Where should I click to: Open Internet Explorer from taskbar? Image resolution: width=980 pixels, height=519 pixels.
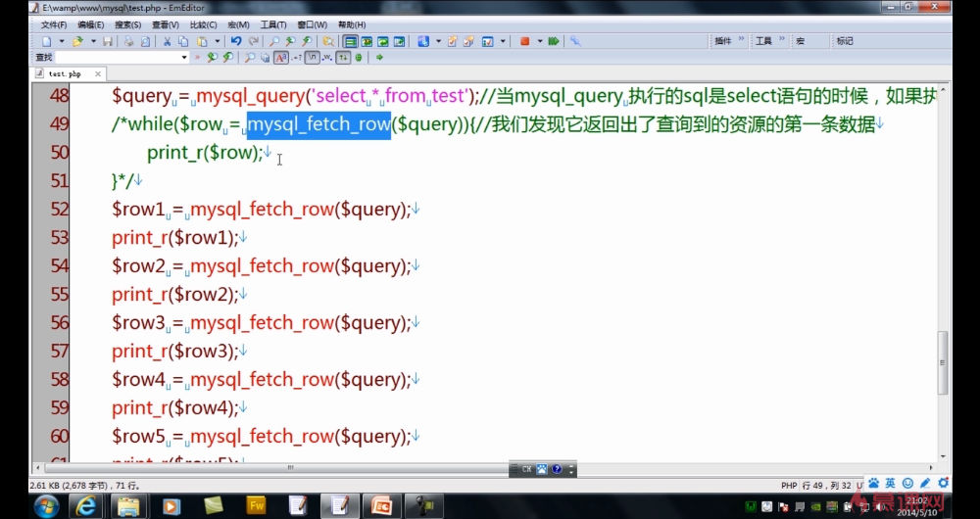[x=85, y=506]
